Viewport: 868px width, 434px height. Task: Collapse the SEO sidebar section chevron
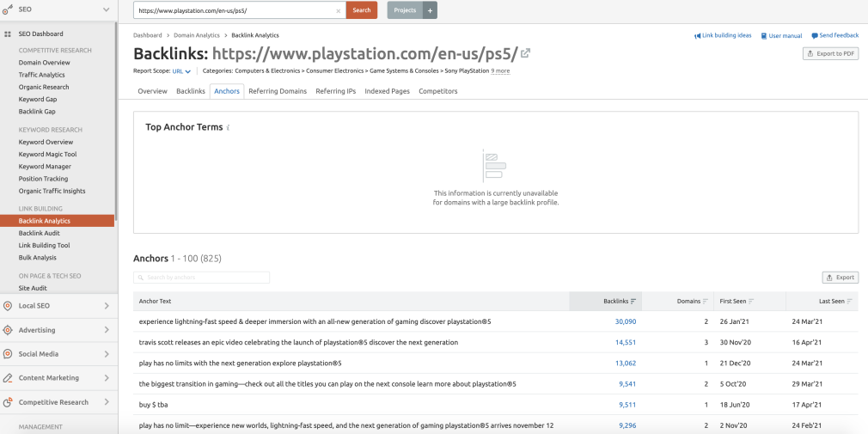click(107, 9)
